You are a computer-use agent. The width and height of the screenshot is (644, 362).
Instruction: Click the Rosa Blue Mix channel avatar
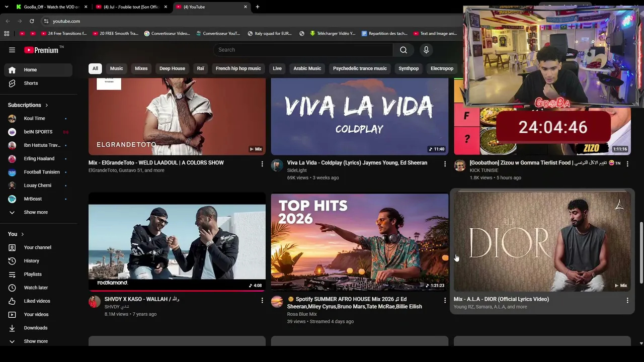277,302
